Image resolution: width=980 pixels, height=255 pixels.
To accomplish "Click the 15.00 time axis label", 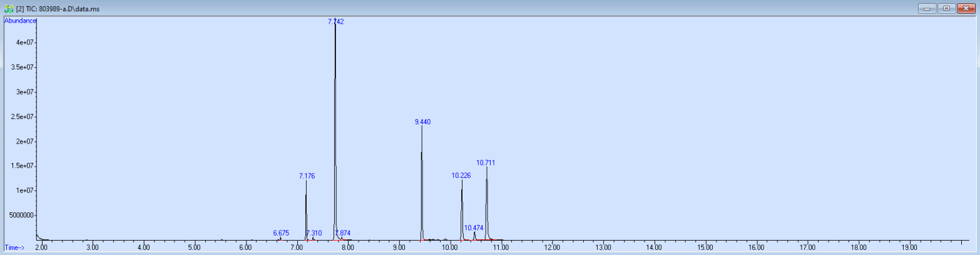I will [705, 248].
